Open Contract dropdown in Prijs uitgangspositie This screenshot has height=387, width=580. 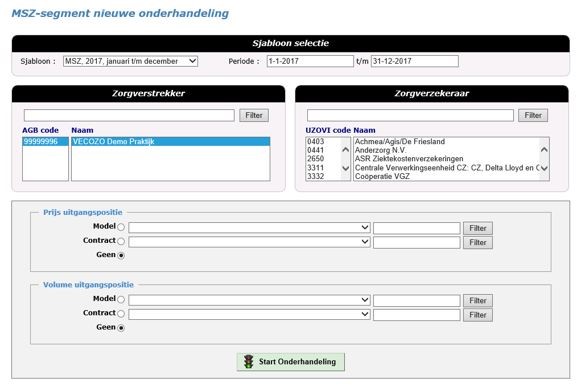pyautogui.click(x=249, y=242)
